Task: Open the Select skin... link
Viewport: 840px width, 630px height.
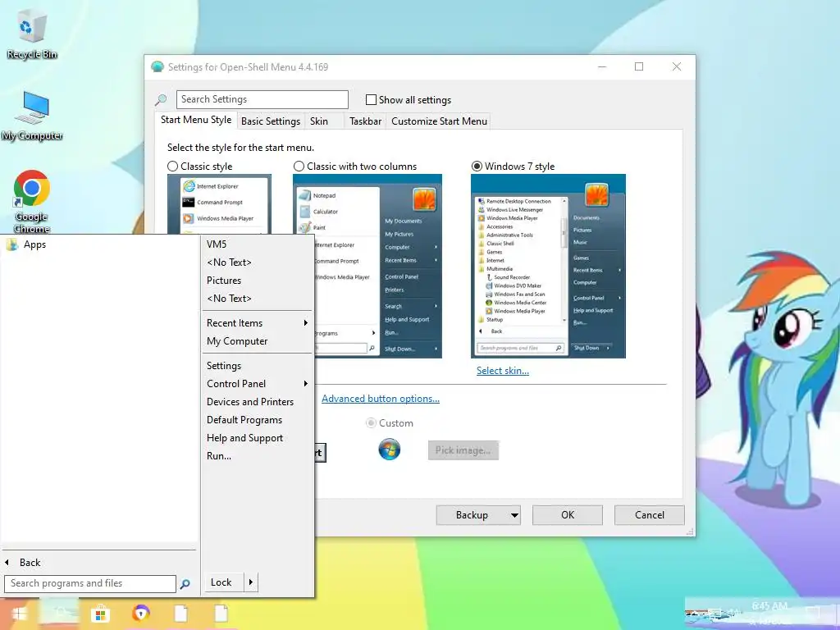Action: [503, 371]
